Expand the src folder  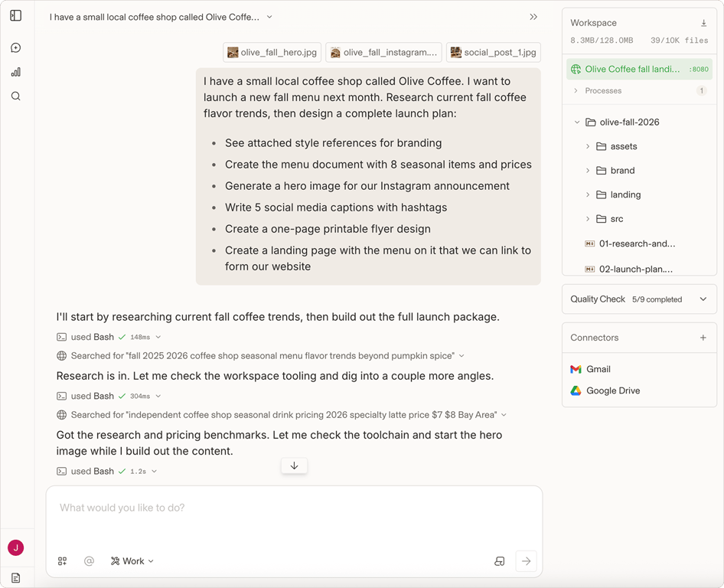click(x=587, y=219)
